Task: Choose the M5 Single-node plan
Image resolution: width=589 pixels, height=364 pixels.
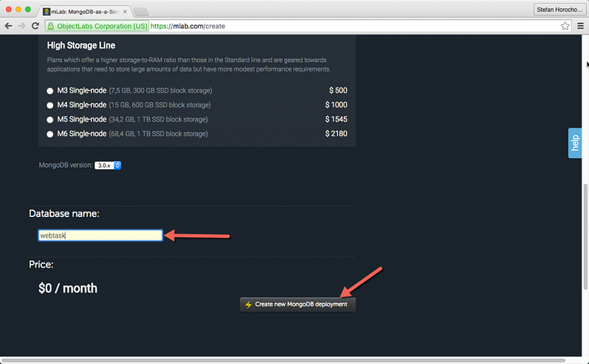Action: tap(50, 120)
